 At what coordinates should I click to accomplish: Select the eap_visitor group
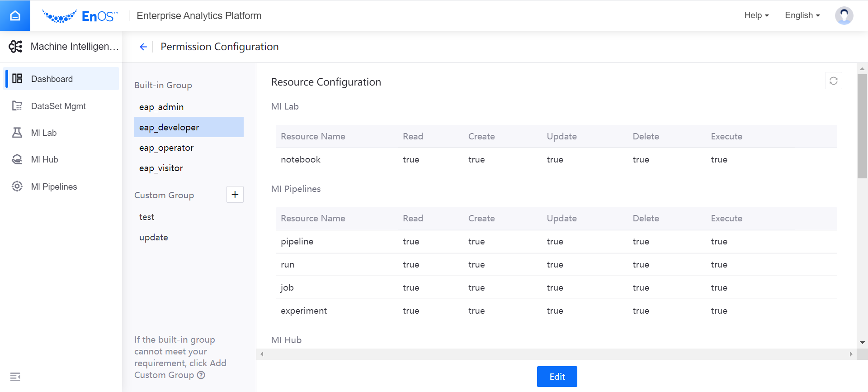pyautogui.click(x=189, y=168)
